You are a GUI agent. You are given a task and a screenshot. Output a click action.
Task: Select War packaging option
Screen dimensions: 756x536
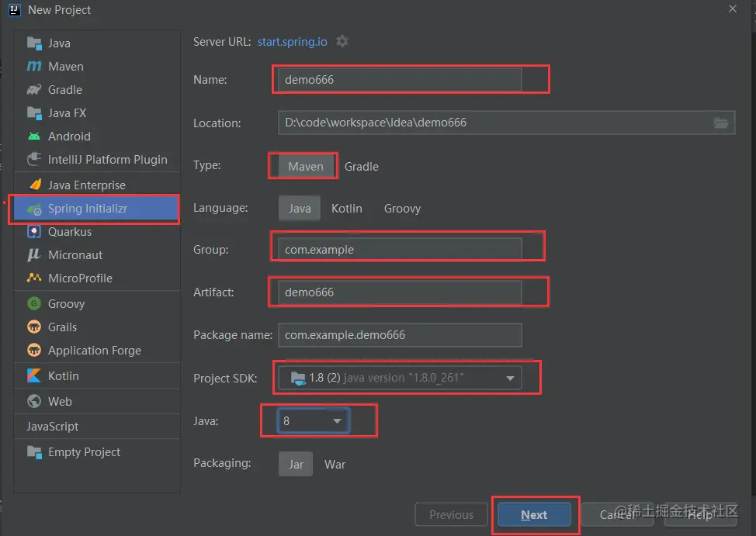335,464
